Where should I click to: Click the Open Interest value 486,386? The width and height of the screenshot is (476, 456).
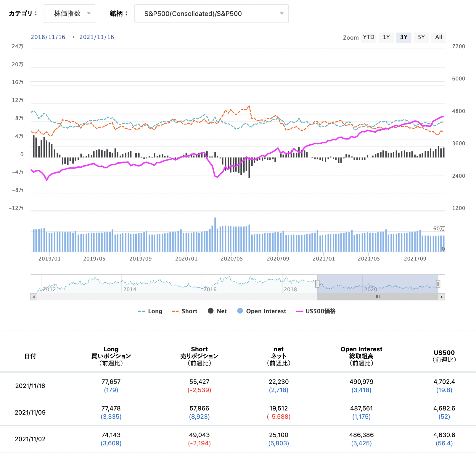tap(361, 435)
